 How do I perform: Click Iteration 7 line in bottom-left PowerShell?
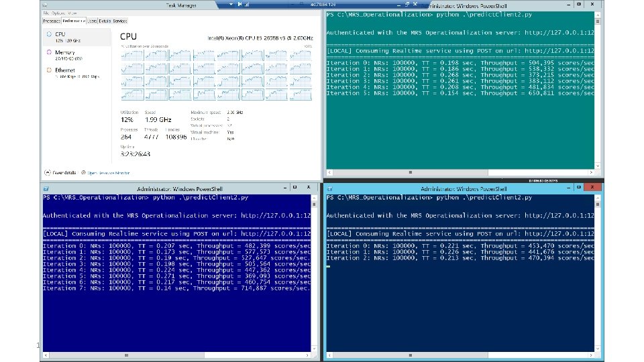pyautogui.click(x=176, y=288)
